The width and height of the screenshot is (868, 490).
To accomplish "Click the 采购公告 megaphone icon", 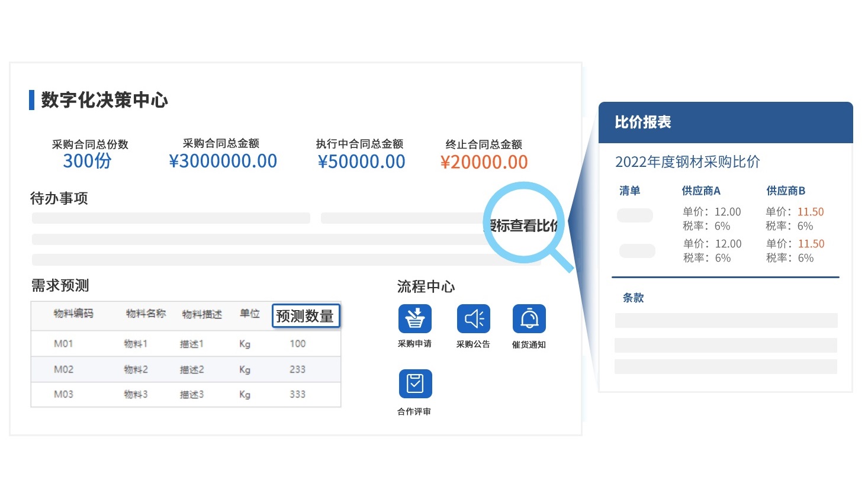I will tap(473, 319).
